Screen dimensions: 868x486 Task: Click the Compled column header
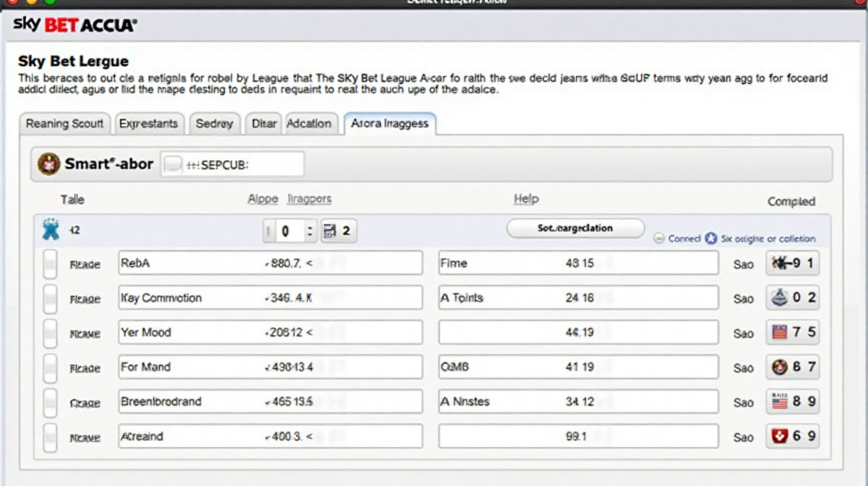[x=791, y=202]
